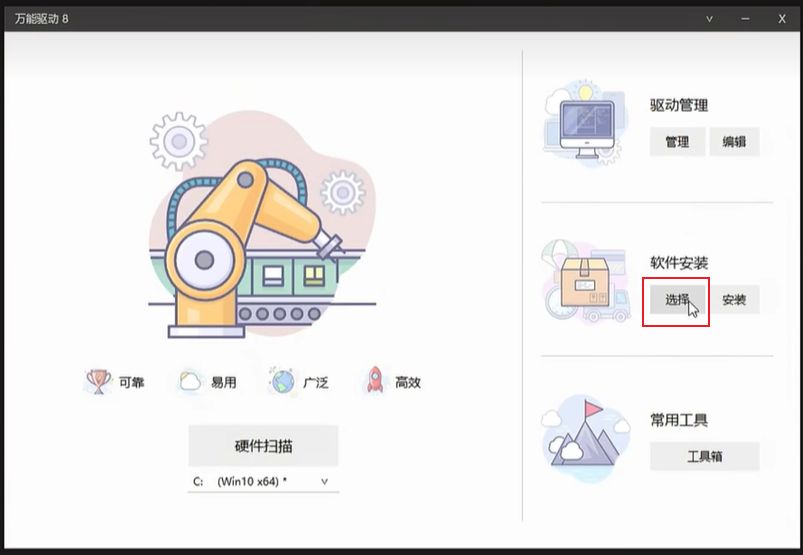This screenshot has width=803, height=555.
Task: Open the title bar chevron menu
Action: coord(709,18)
